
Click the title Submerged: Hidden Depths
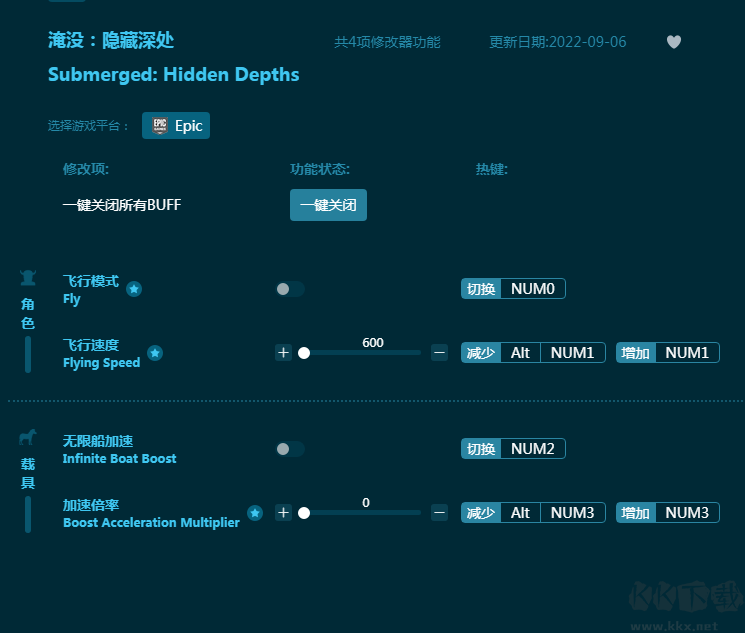click(x=173, y=75)
